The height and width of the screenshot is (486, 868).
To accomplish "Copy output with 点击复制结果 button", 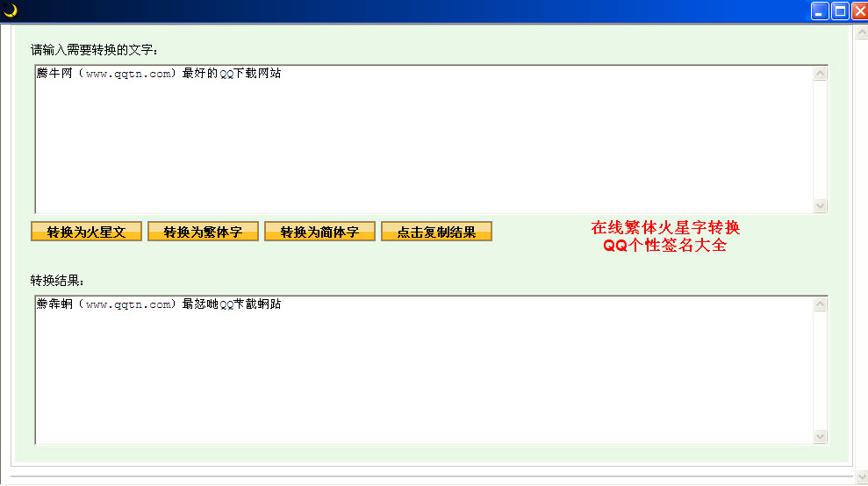I will pyautogui.click(x=436, y=232).
